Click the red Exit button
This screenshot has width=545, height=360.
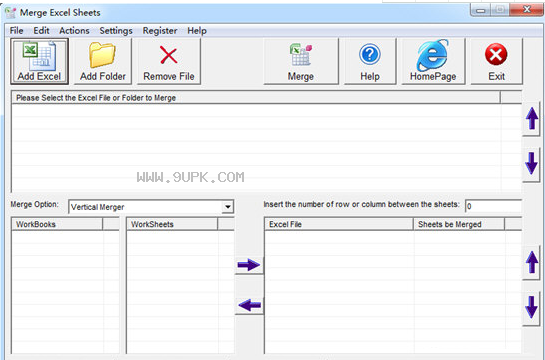coord(496,61)
